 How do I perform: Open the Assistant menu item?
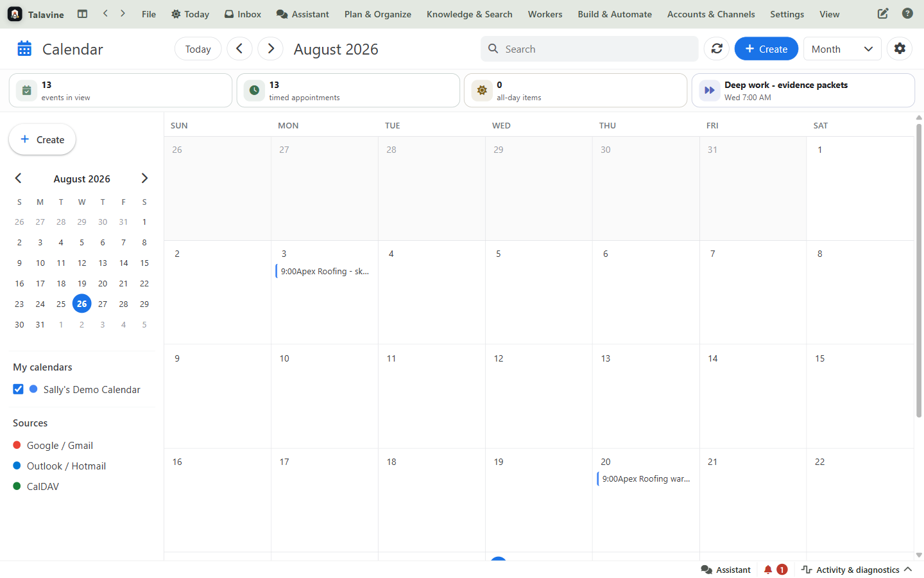[302, 14]
